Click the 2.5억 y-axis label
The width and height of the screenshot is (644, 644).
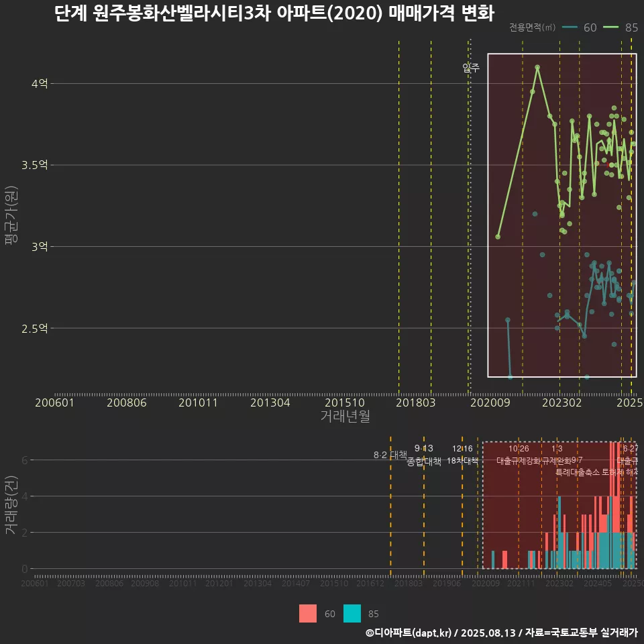tap(35, 328)
